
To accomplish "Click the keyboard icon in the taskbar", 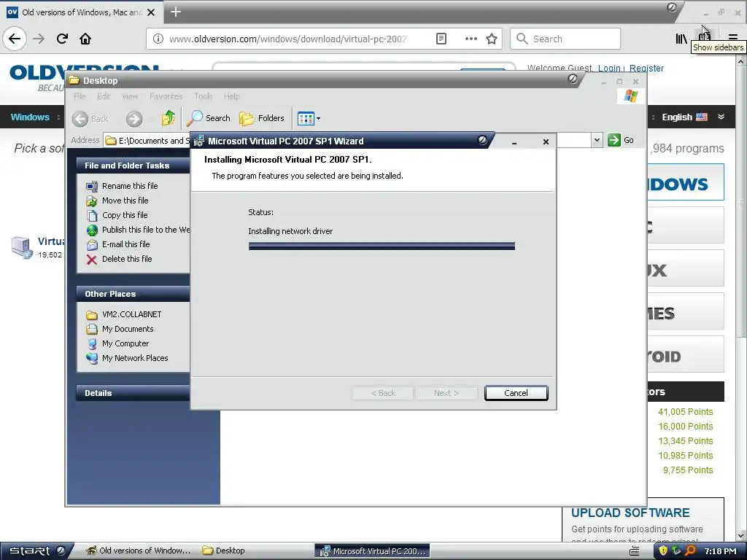I will [635, 551].
